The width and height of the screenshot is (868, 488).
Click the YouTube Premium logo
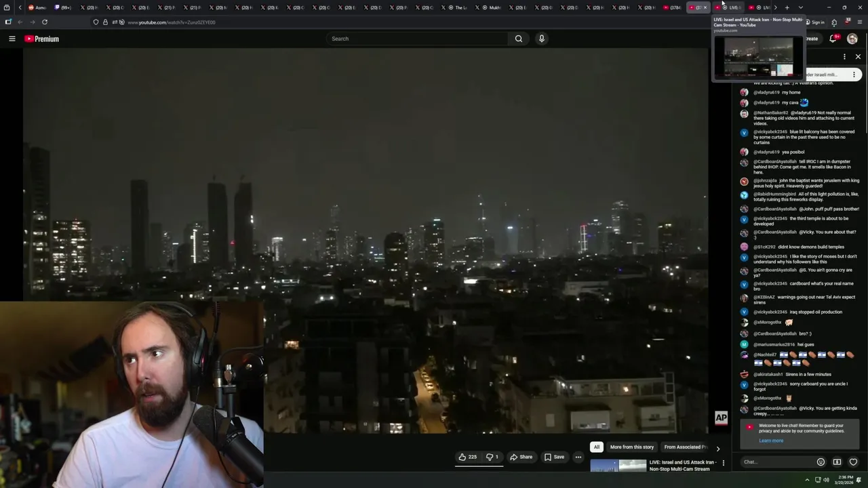tap(42, 39)
